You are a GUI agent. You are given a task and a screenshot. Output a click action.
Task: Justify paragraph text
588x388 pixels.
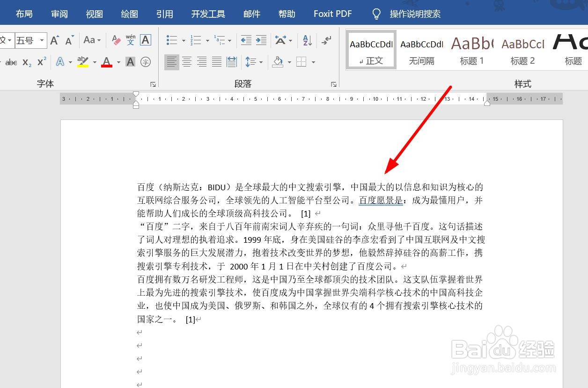coord(217,62)
